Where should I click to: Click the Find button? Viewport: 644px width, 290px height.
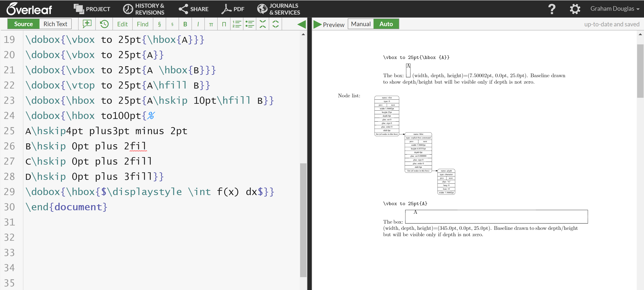[x=143, y=24]
